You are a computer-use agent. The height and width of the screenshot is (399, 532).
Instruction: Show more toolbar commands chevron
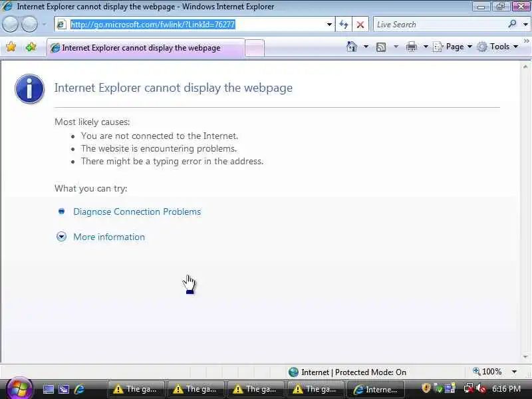coord(526,41)
